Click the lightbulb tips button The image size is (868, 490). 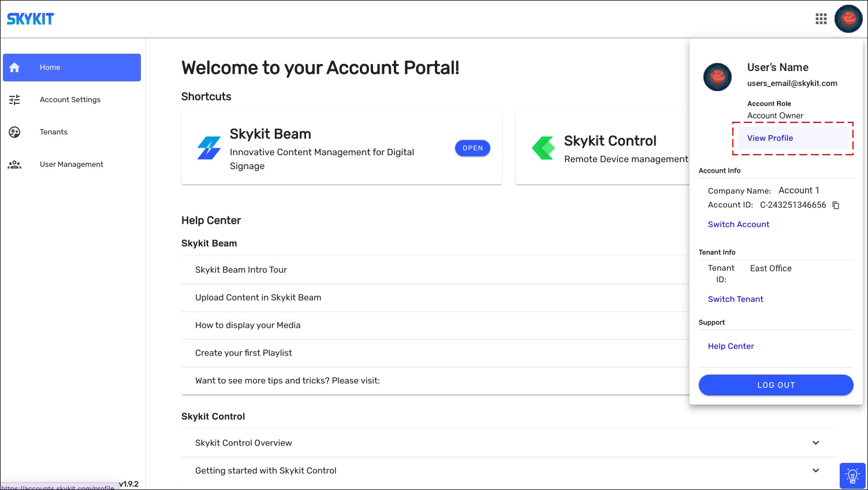tap(852, 476)
